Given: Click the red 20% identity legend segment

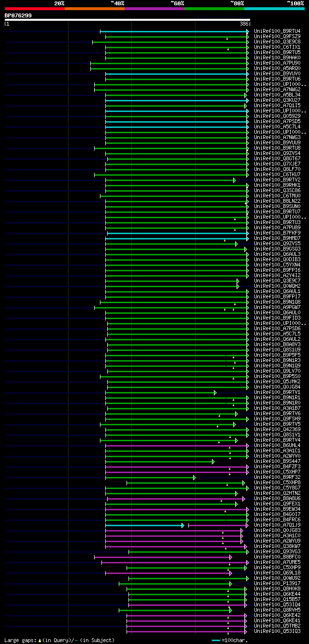Looking at the screenshot, I should (x=34, y=9).
